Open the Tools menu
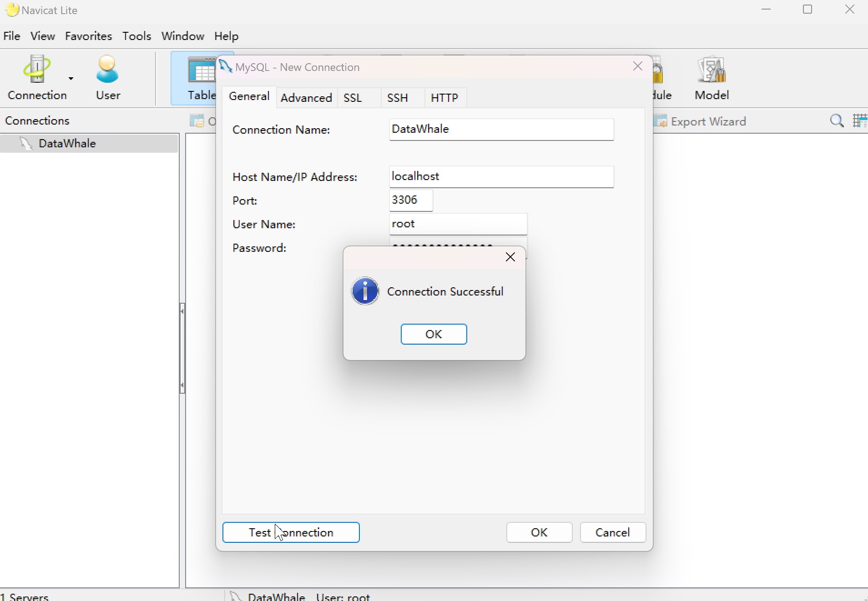This screenshot has width=868, height=601. point(137,36)
